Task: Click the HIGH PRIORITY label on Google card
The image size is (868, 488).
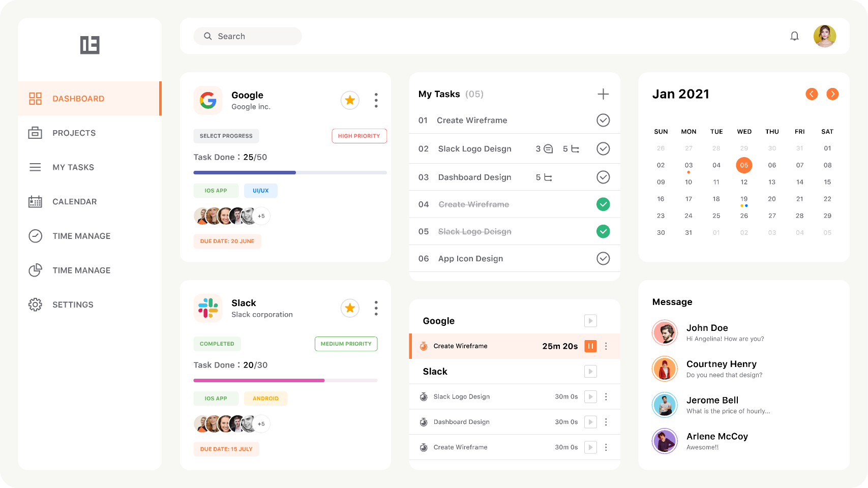Action: tap(359, 136)
